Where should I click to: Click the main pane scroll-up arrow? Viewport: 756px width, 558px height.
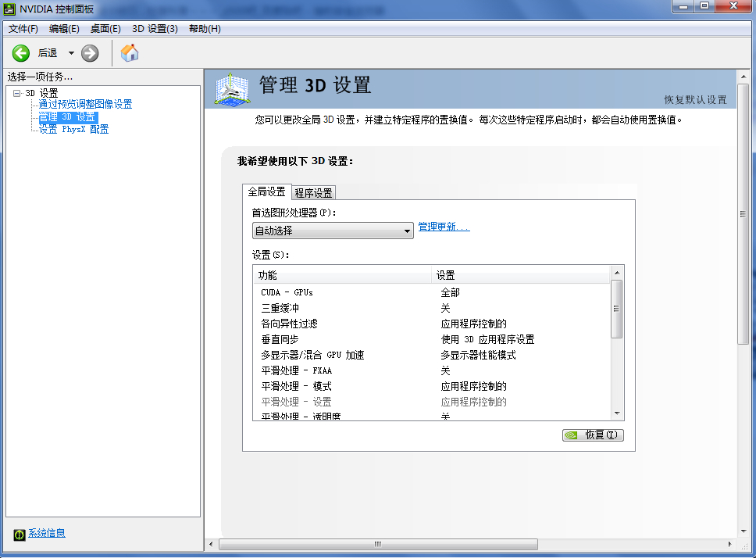coord(743,77)
